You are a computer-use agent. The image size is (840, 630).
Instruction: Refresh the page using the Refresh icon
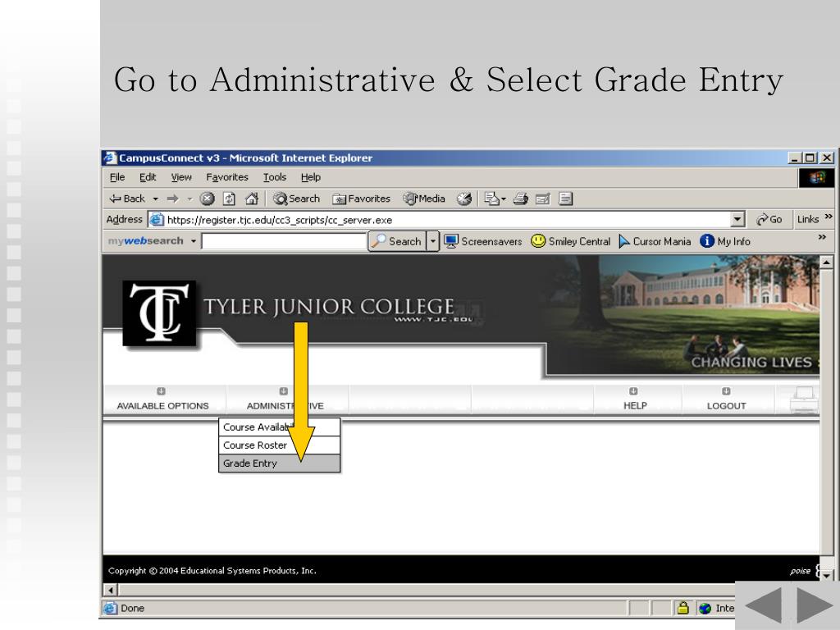pos(230,199)
